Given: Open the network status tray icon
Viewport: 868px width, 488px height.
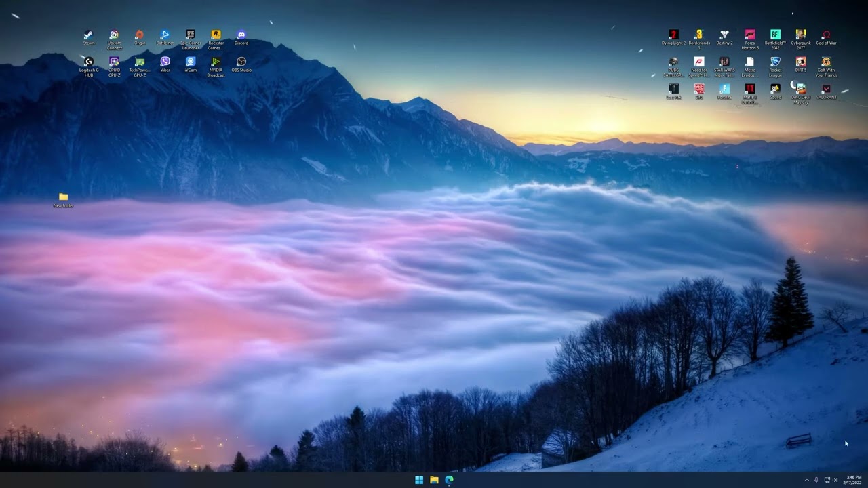Looking at the screenshot, I should (827, 480).
